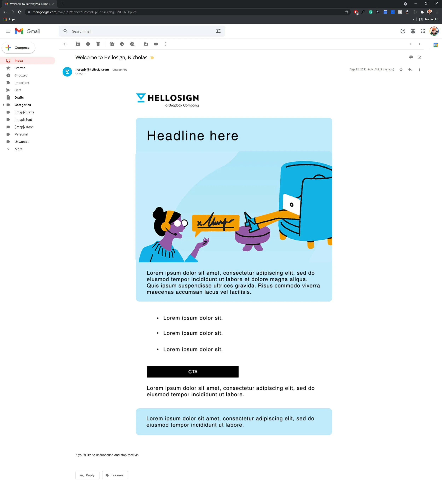Toggle the Important label on this email
The height and width of the screenshot is (504, 442).
pyautogui.click(x=152, y=58)
